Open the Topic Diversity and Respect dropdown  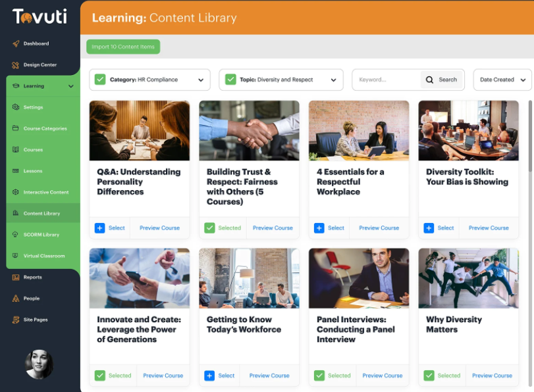coord(281,80)
